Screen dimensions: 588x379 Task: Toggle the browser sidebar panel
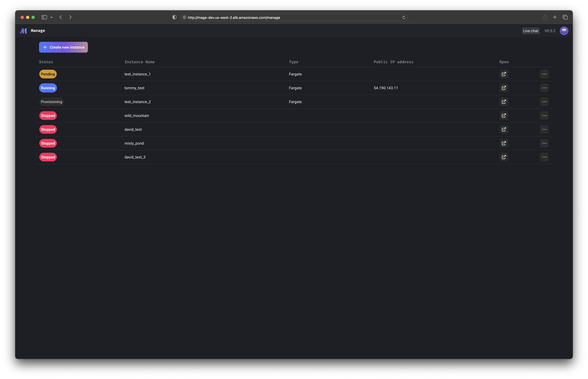pos(44,17)
